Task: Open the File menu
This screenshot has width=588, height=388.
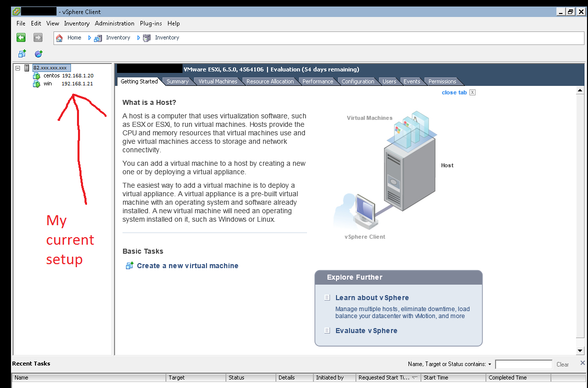Action: (21, 23)
